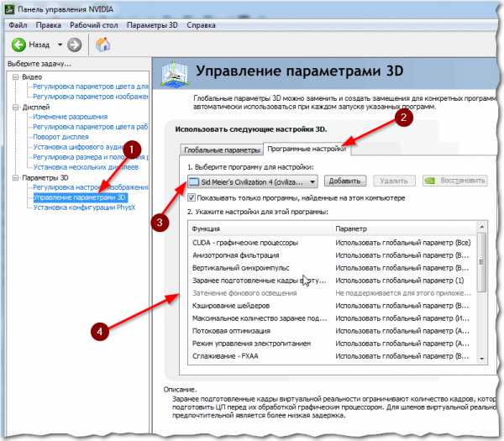Click the Добавить button
This screenshot has width=504, height=441.
[345, 181]
